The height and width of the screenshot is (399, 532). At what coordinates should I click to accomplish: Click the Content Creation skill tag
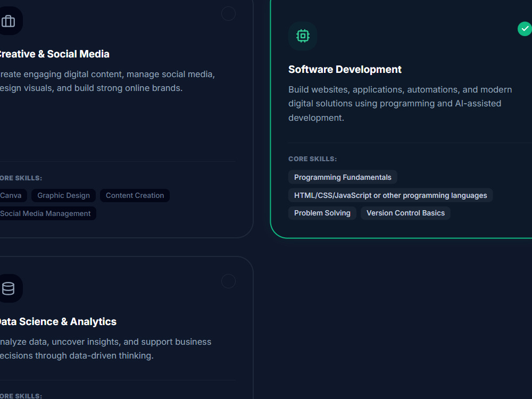(x=135, y=195)
